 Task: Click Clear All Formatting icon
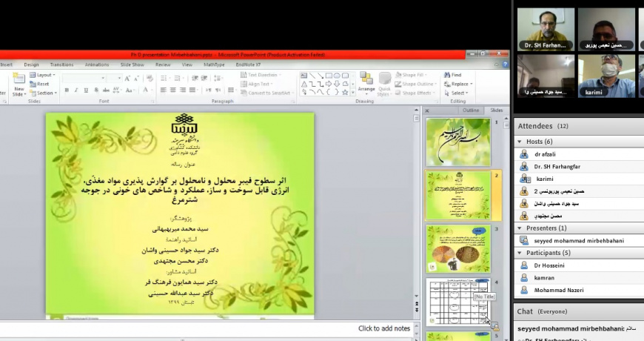[x=150, y=78]
